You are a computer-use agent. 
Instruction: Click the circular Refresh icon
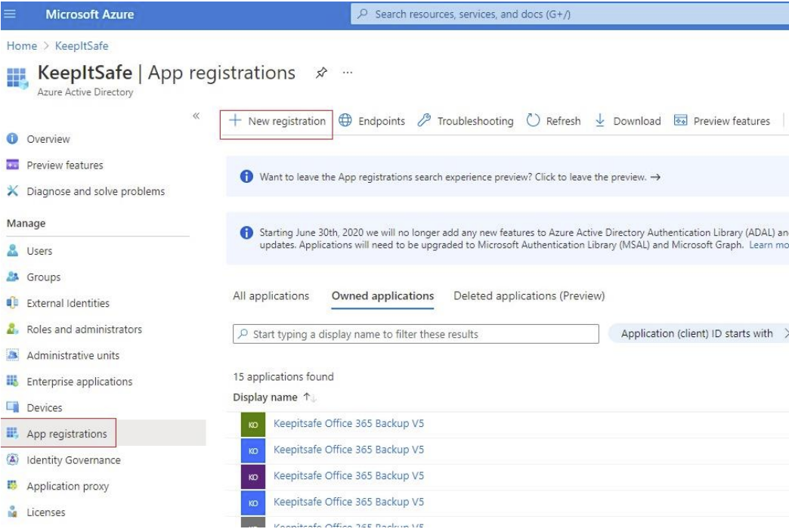point(533,120)
